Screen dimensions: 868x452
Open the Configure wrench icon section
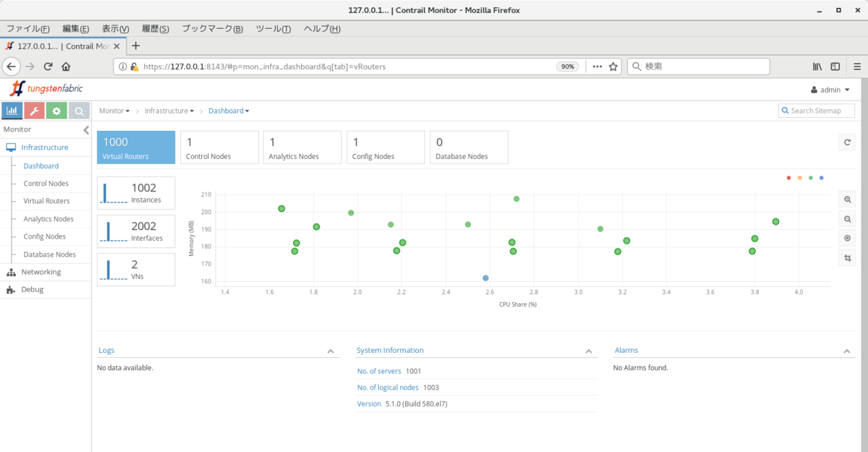[34, 111]
